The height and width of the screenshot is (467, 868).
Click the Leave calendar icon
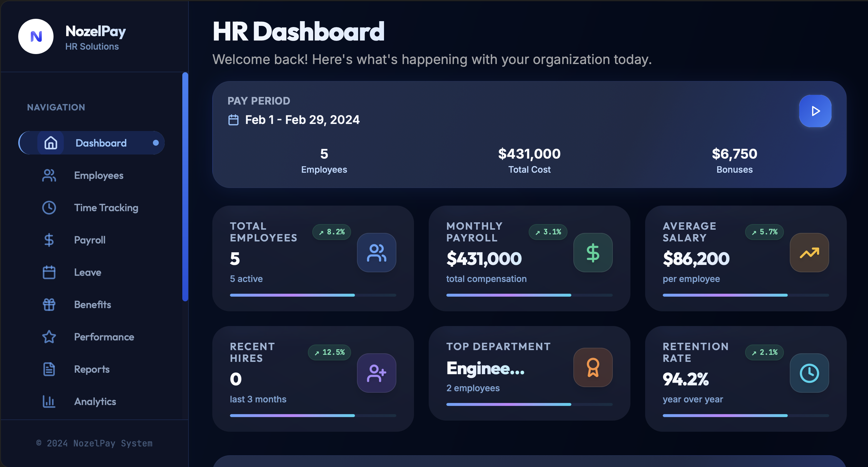pos(49,272)
